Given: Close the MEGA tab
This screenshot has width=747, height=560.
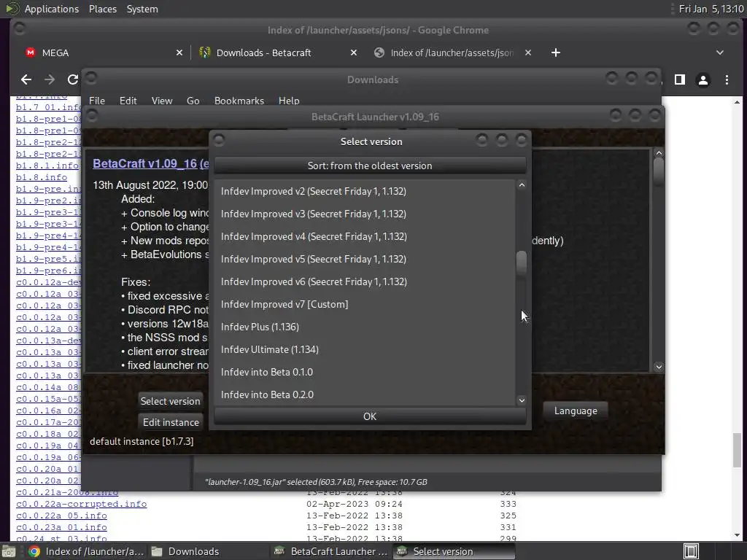Looking at the screenshot, I should [x=179, y=52].
